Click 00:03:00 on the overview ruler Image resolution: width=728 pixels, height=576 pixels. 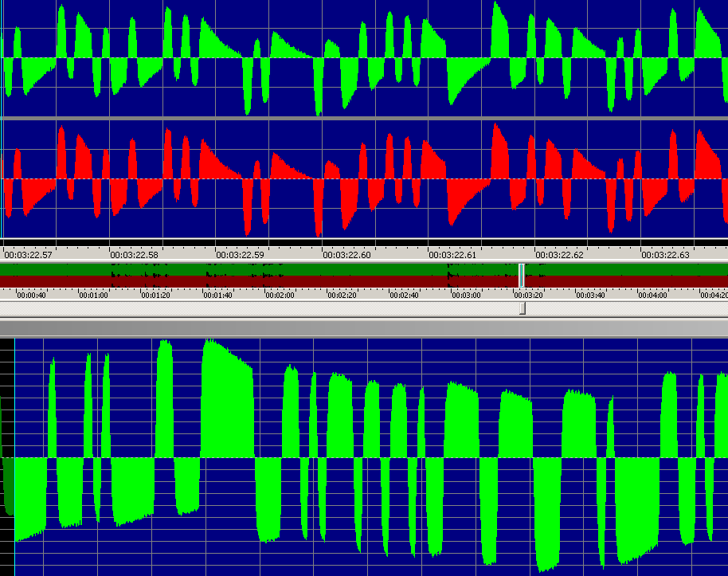(466, 295)
